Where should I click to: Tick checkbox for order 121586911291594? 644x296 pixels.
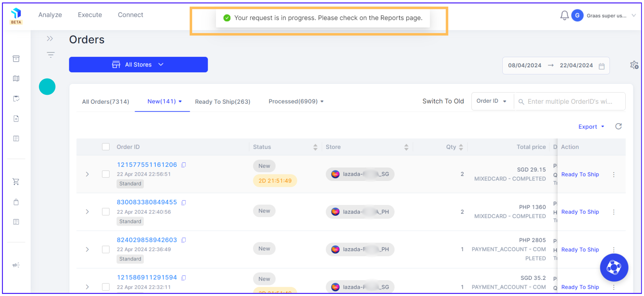tap(106, 287)
